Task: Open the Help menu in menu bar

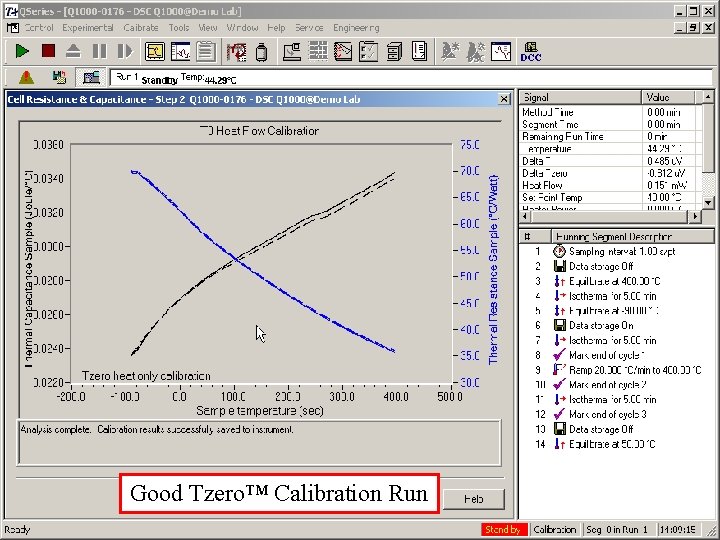Action: [x=276, y=28]
